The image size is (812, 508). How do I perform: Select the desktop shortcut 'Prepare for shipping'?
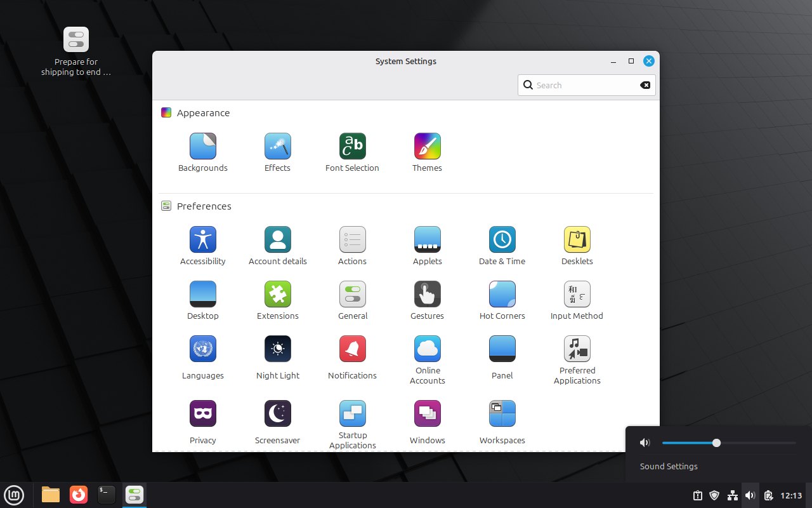(x=76, y=51)
